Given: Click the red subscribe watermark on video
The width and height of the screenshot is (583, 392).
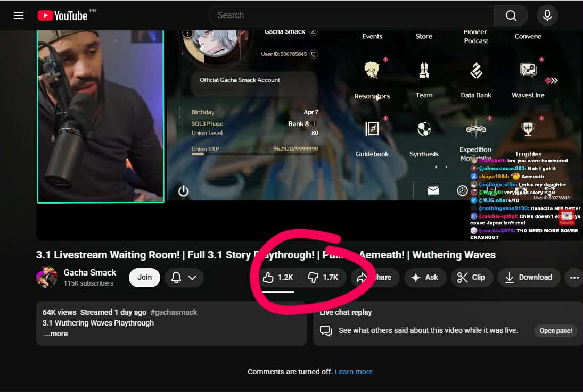Looking at the screenshot, I should [x=566, y=218].
